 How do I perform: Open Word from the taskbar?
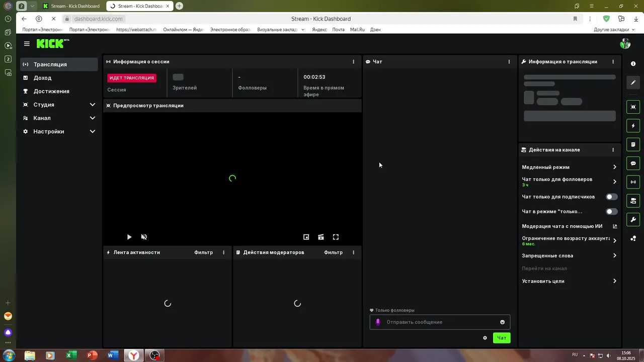point(112,355)
